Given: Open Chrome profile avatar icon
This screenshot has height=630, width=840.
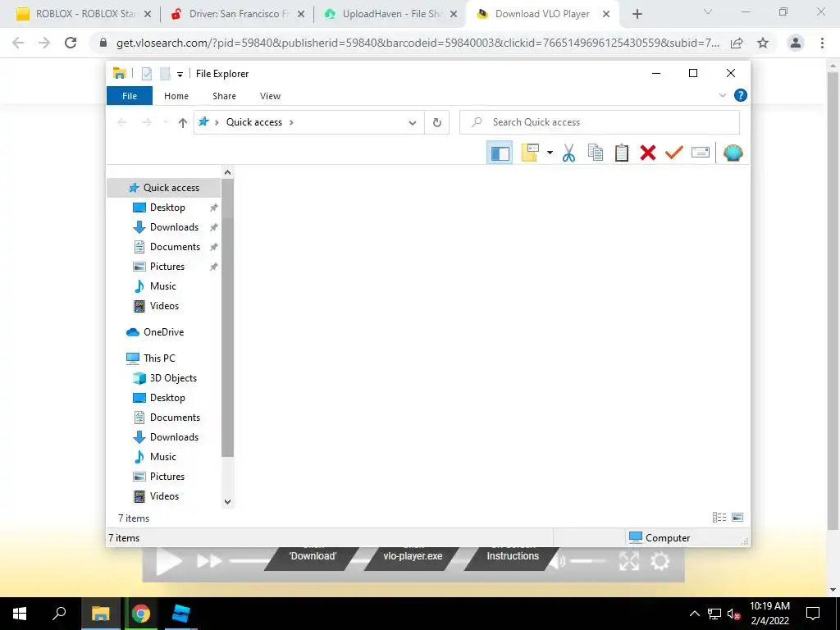Looking at the screenshot, I should click(796, 43).
